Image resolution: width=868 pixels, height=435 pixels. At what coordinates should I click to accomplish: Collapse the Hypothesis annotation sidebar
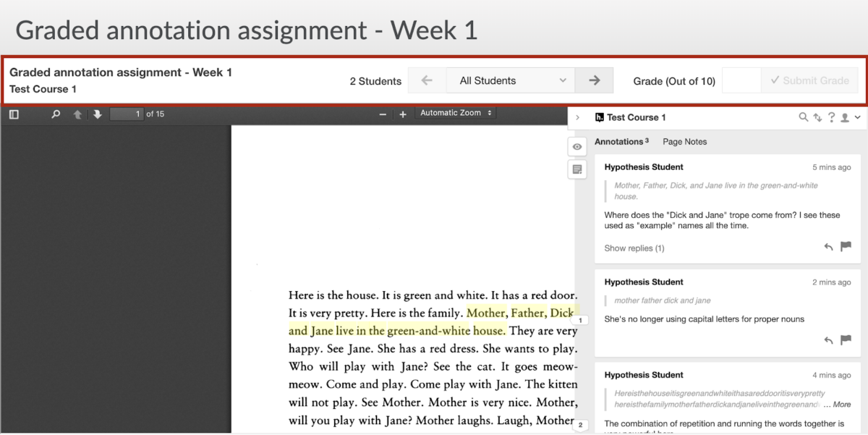[x=578, y=117]
